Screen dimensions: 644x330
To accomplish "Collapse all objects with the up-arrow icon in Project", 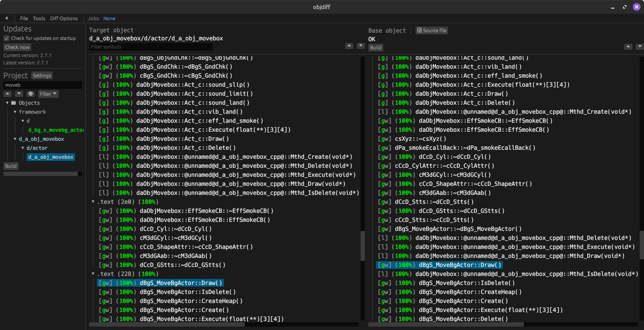I will [8, 94].
